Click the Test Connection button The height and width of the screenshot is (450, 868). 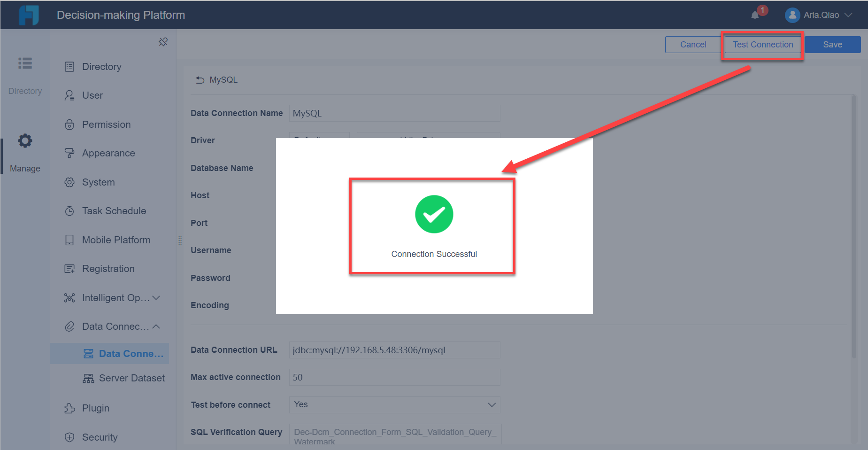click(763, 45)
